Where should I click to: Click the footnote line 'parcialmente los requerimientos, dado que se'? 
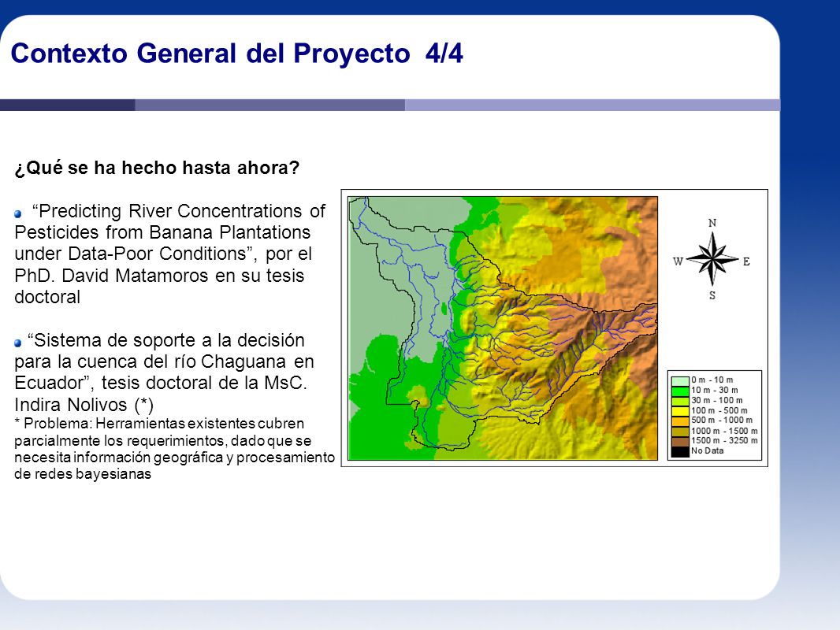[163, 440]
